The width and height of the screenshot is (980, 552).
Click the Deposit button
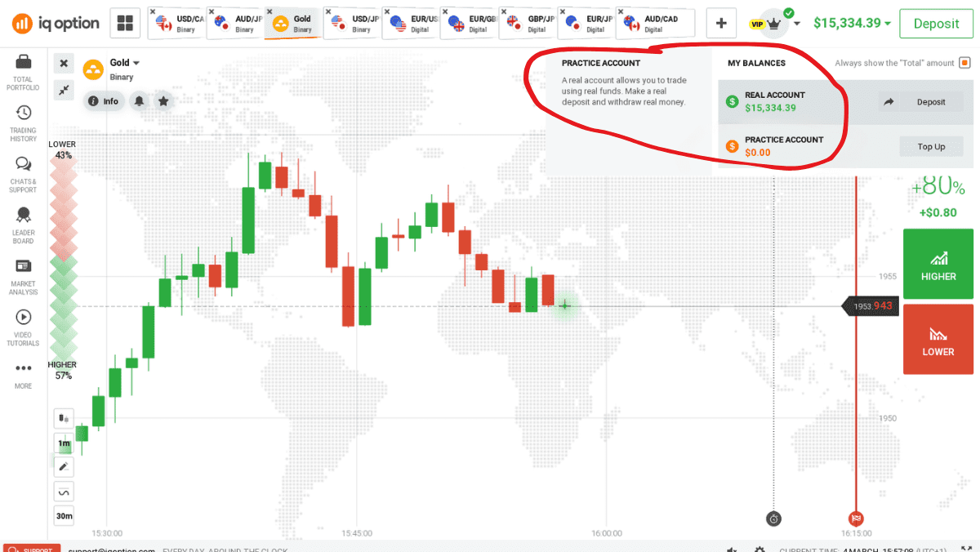[936, 24]
